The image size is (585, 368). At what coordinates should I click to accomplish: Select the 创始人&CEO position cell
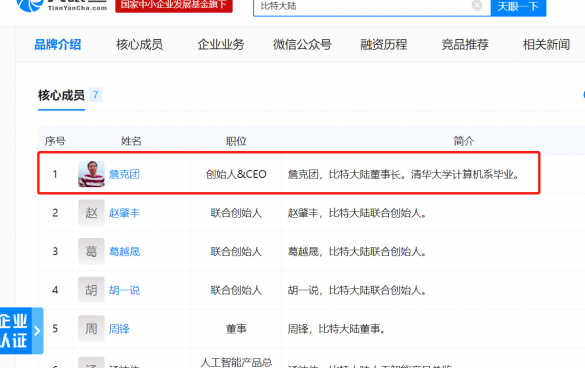point(236,174)
